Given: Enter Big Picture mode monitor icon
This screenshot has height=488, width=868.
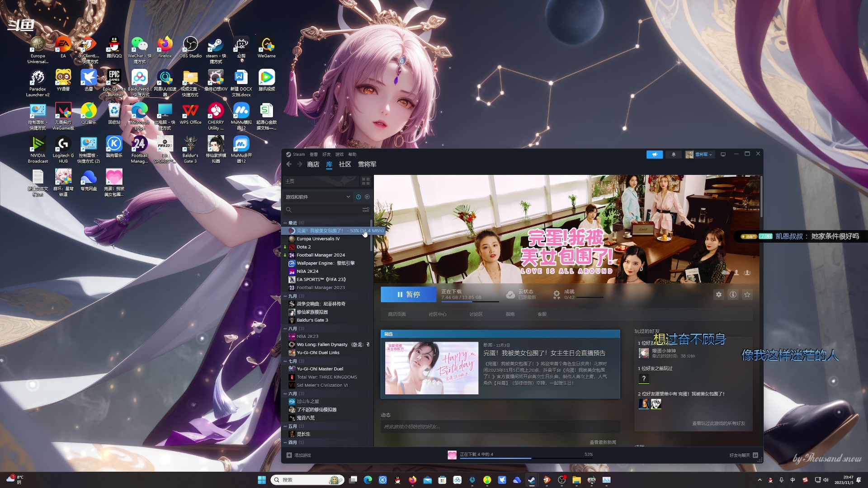Looking at the screenshot, I should (723, 155).
